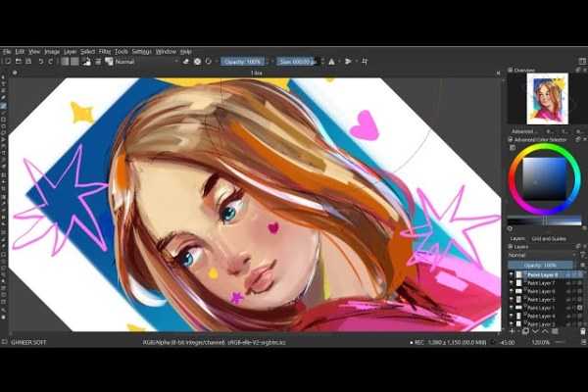Click the add new layer plus icon

pos(513,331)
